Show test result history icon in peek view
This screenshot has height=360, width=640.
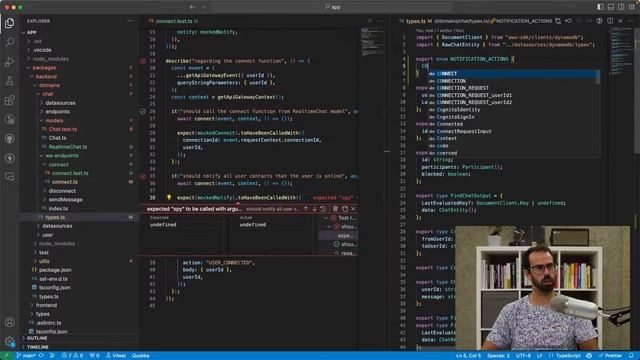323,209
